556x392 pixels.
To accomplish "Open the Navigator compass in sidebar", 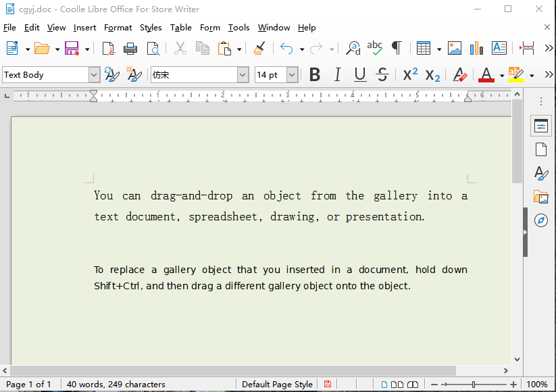I will pos(540,220).
